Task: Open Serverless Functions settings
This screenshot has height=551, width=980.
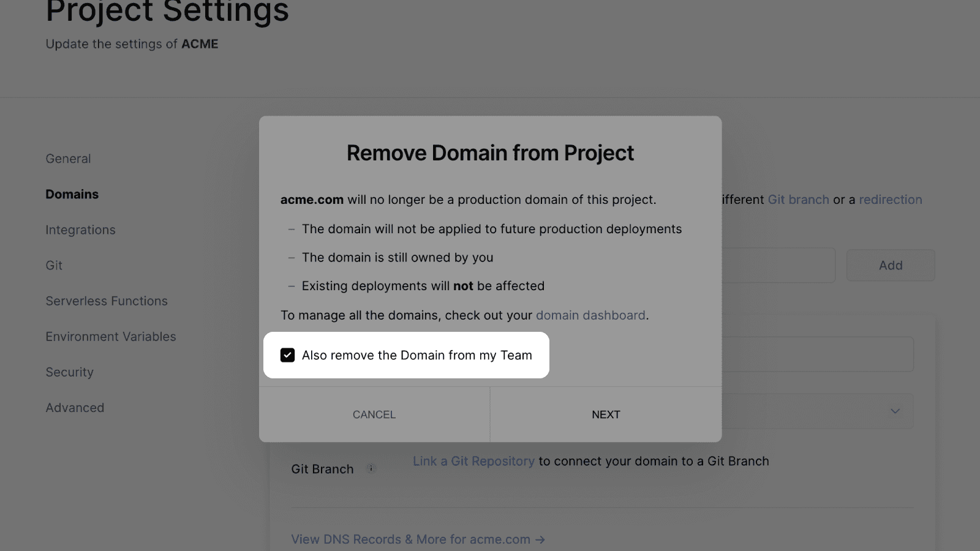Action: click(x=107, y=301)
